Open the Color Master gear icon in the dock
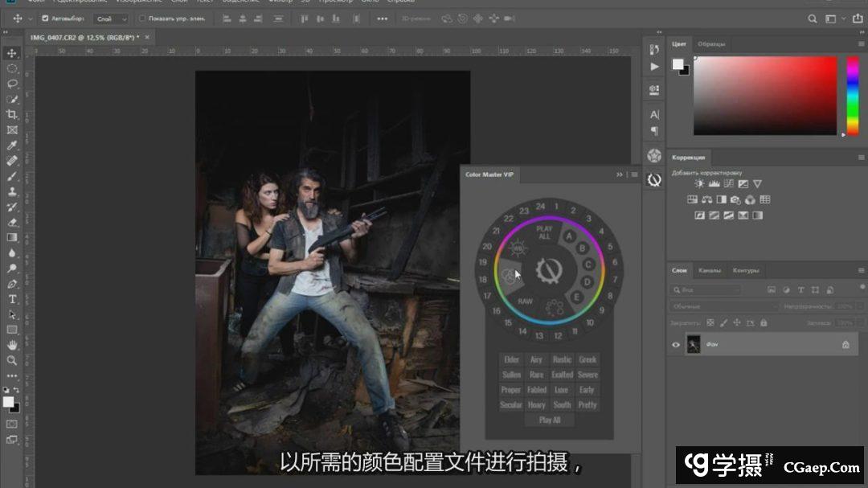868x488 pixels. (x=654, y=180)
